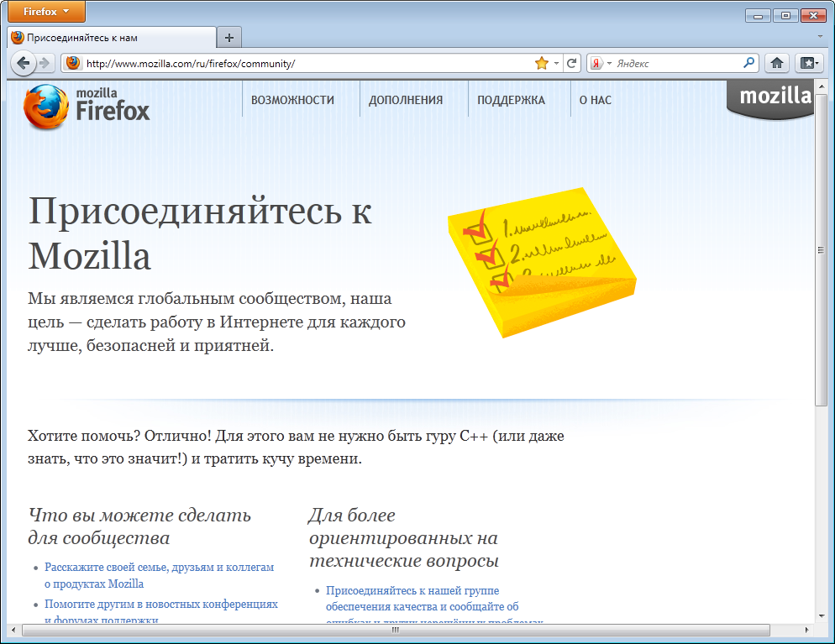Go forward with the forward arrow button
This screenshot has width=835, height=644.
[45, 63]
